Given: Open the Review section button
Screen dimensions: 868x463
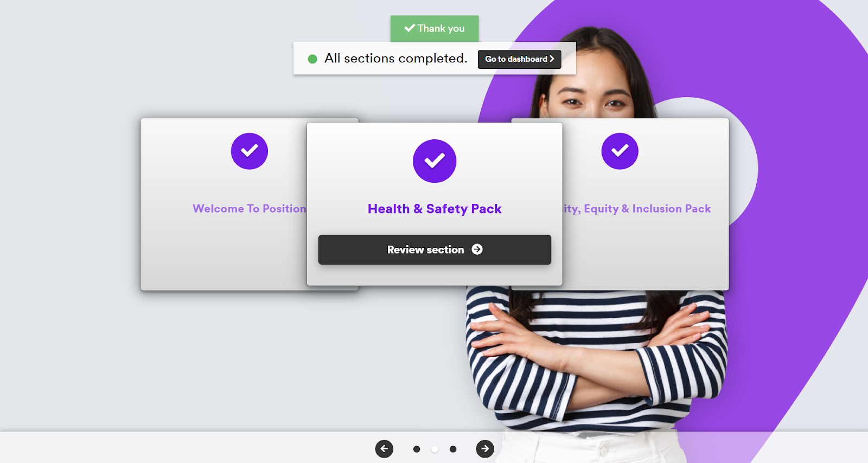Looking at the screenshot, I should click(435, 249).
